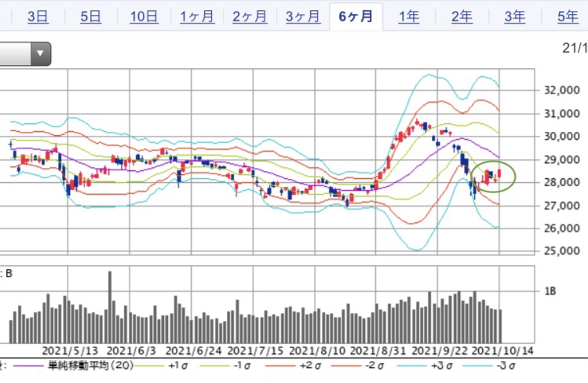588x383 pixels.
Task: Open the 3ヶ月 chart view
Action: click(302, 16)
